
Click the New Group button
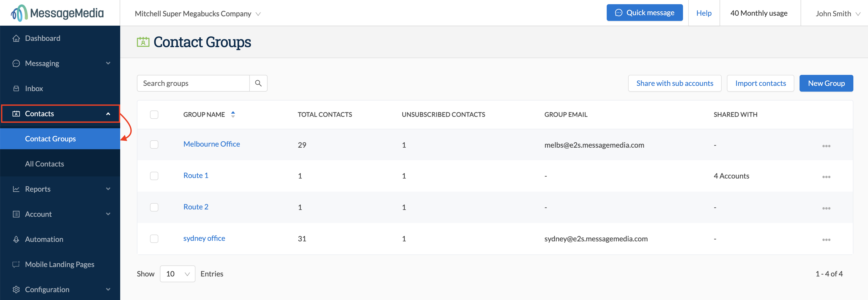826,83
